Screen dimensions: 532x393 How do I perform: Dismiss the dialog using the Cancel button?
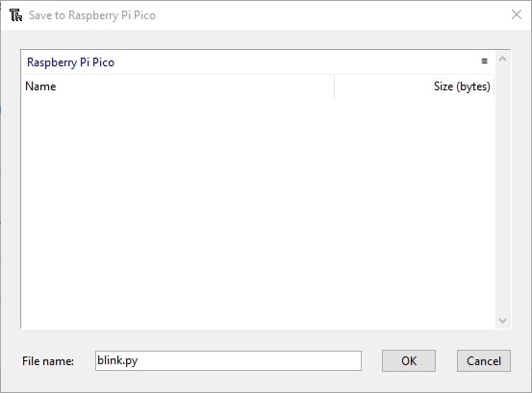click(x=484, y=361)
